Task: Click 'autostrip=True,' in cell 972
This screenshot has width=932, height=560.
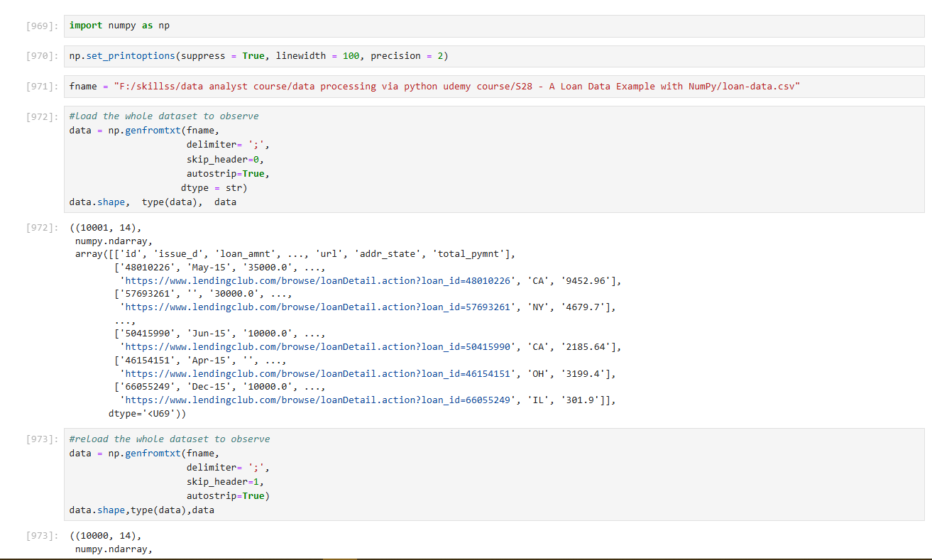Action: tap(229, 173)
